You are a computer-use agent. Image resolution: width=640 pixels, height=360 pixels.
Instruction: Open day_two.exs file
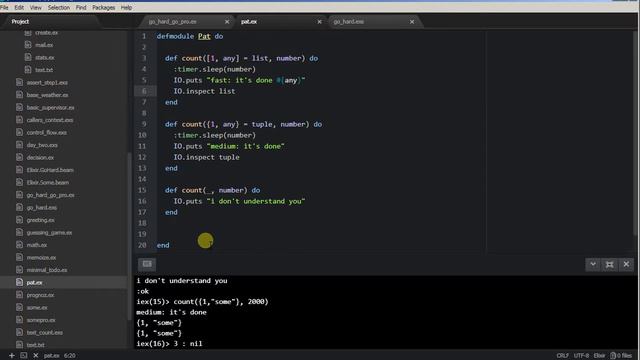click(42, 145)
